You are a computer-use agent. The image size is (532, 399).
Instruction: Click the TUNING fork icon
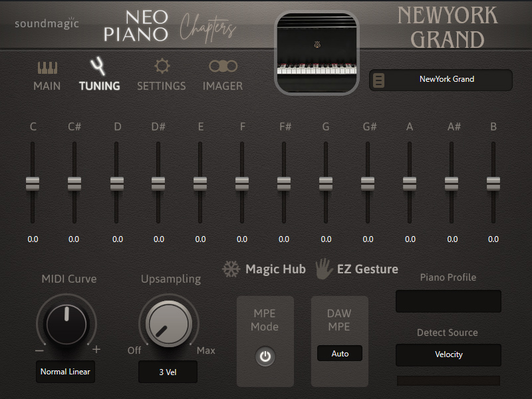coord(98,66)
